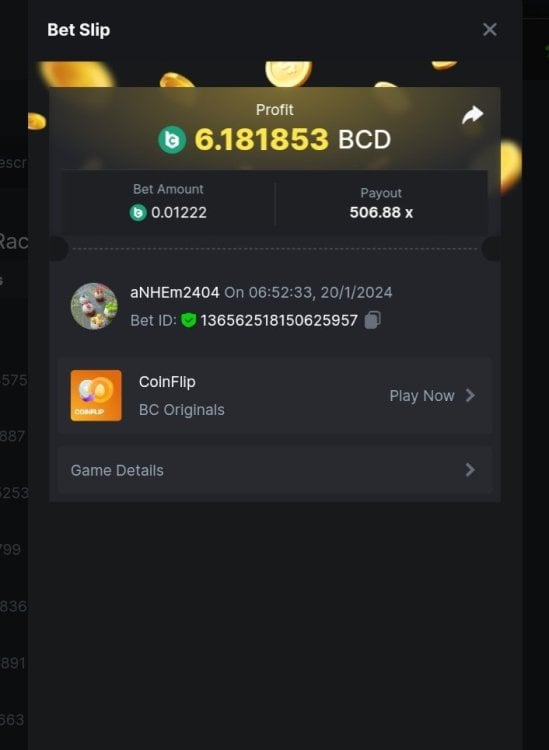Open aNHEm2404's profile avatar

coord(94,306)
